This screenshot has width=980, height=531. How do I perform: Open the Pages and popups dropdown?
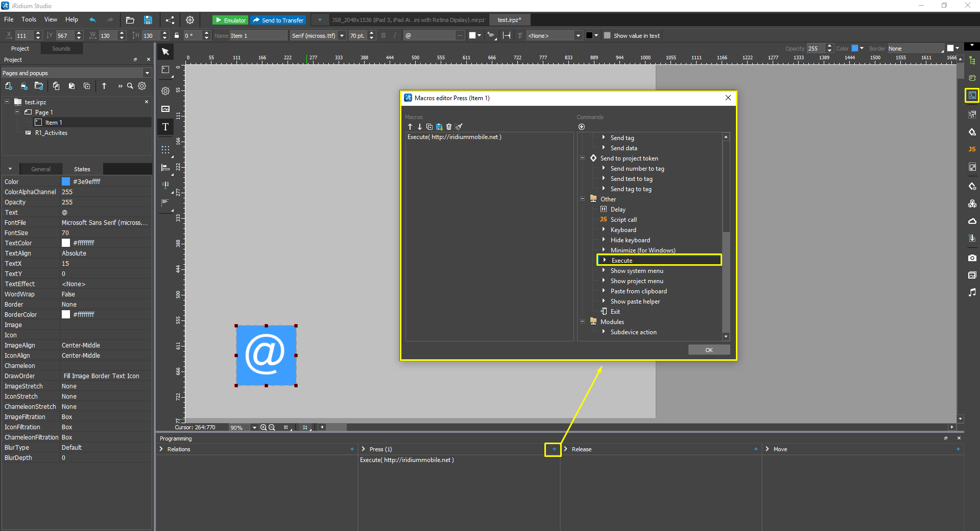147,73
